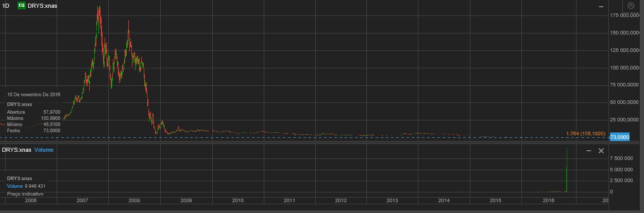Click the DRYS:xnas symbol title
644x213 pixels.
tap(42, 5)
